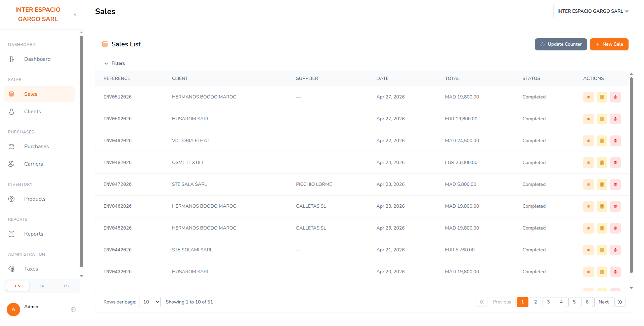Open the document icon for INV0472026
This screenshot has width=644, height=326.
point(602,185)
